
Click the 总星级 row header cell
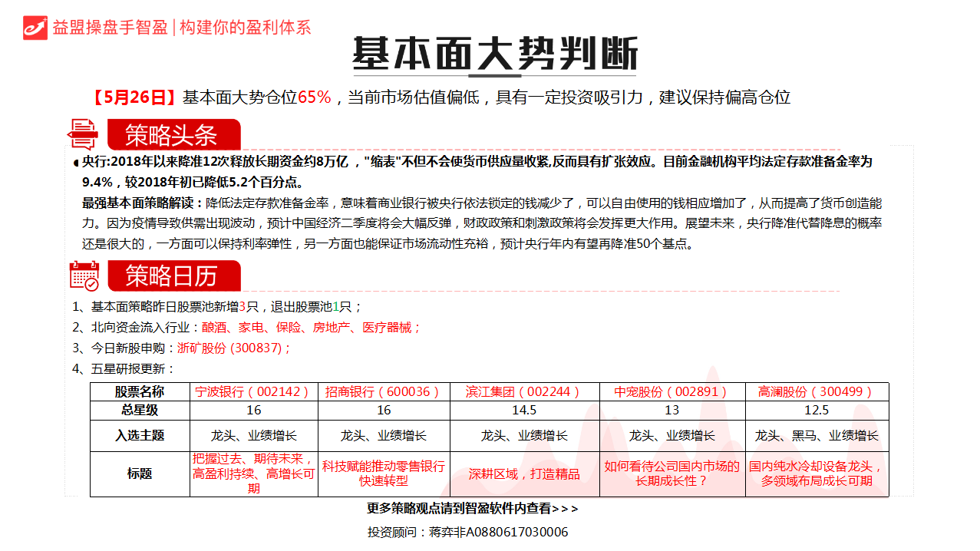(x=140, y=411)
